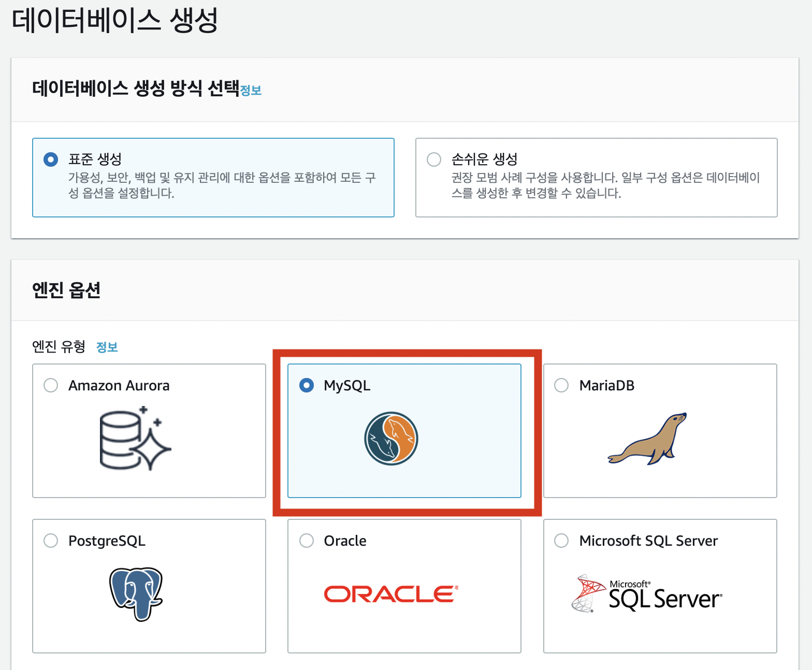Viewport: 812px width, 670px height.
Task: Click the Microsoft SQL Server logo
Action: click(647, 593)
